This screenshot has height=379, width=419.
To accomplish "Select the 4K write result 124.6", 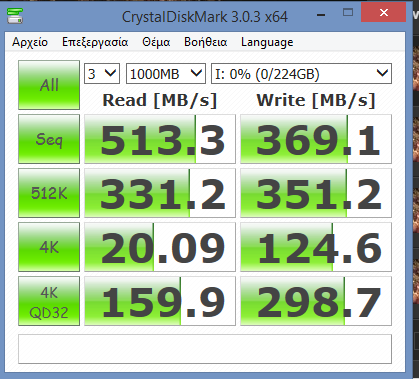I will pyautogui.click(x=316, y=247).
